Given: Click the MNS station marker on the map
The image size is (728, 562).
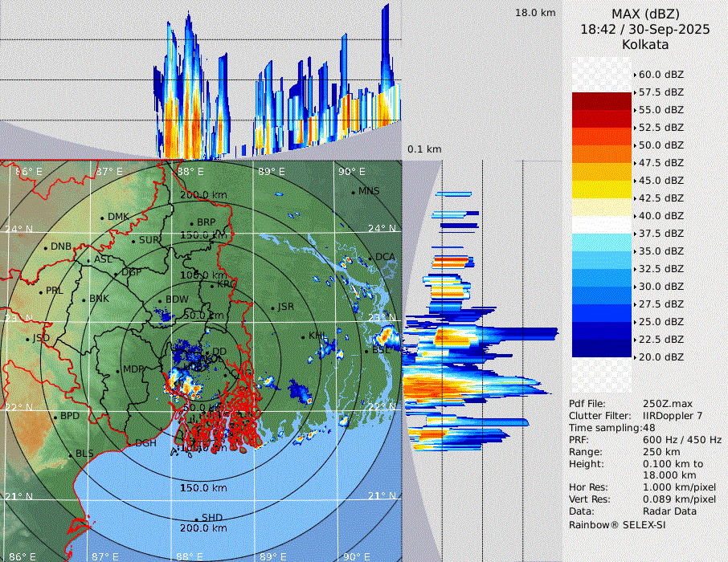Looking at the screenshot, I should tap(354, 192).
